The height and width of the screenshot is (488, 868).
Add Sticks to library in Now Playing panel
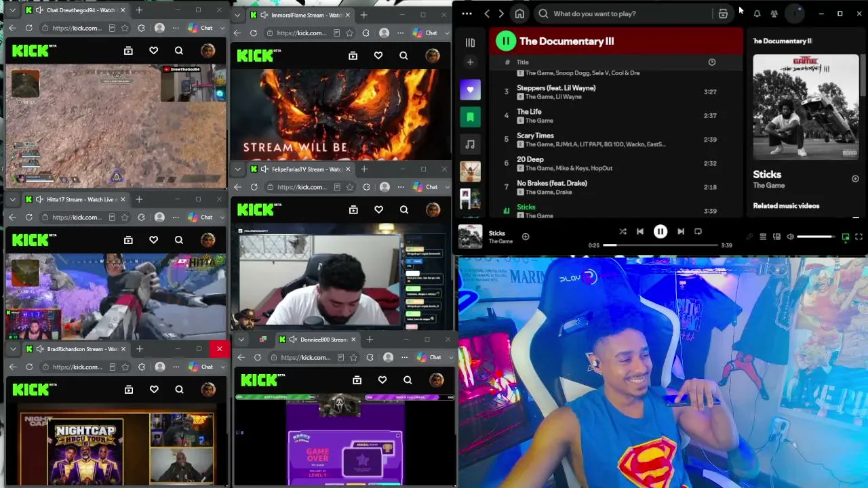(855, 179)
